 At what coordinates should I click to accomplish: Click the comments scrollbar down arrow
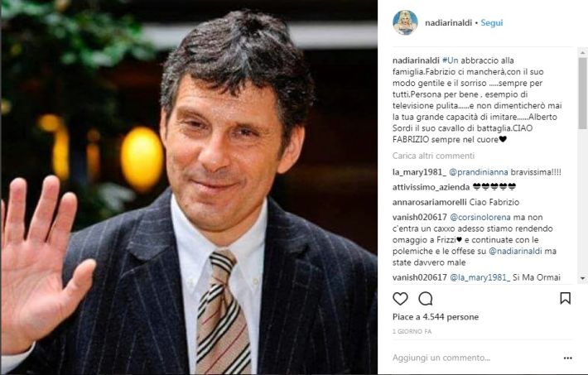point(582,278)
